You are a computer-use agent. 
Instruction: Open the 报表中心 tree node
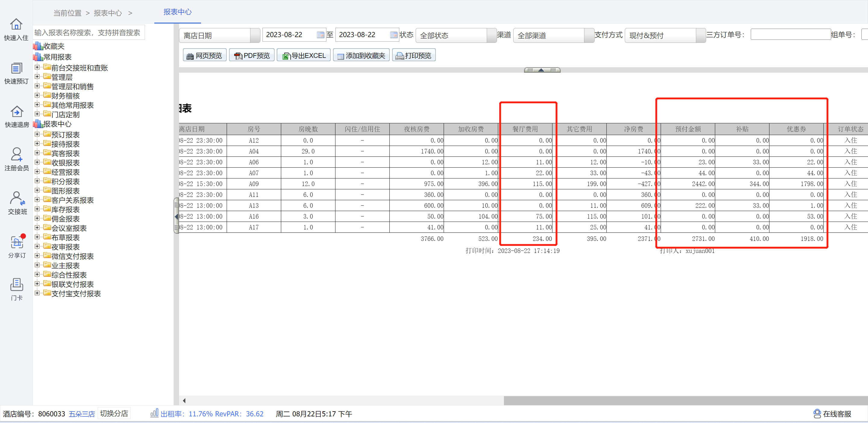(x=57, y=124)
